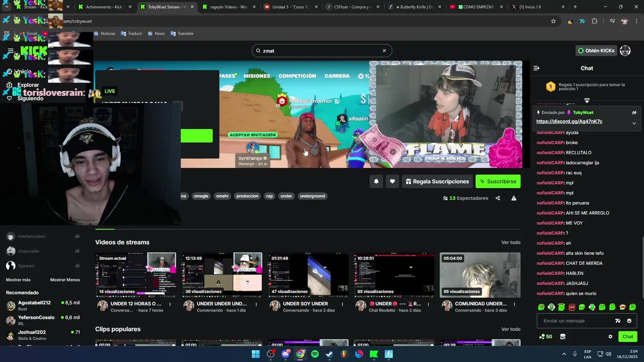This screenshot has height=362, width=644.
Task: Open followed channel melianvalen
Action: pos(43,236)
